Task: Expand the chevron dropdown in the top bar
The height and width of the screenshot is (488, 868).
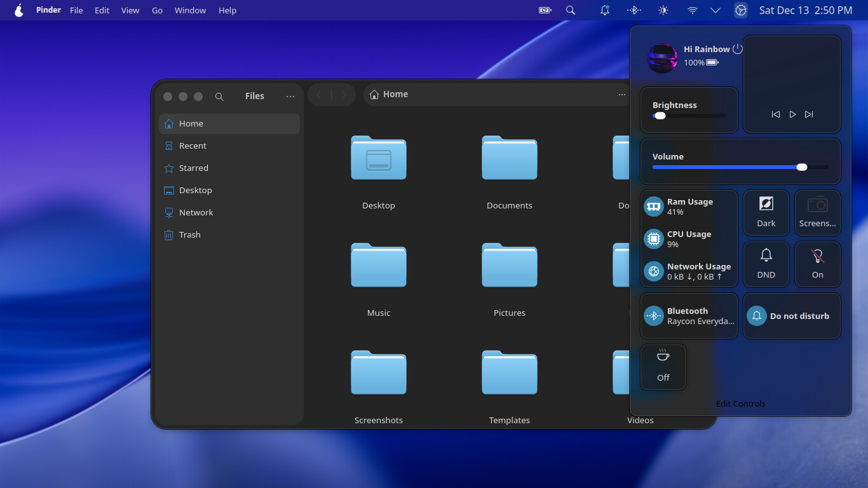Action: [715, 10]
